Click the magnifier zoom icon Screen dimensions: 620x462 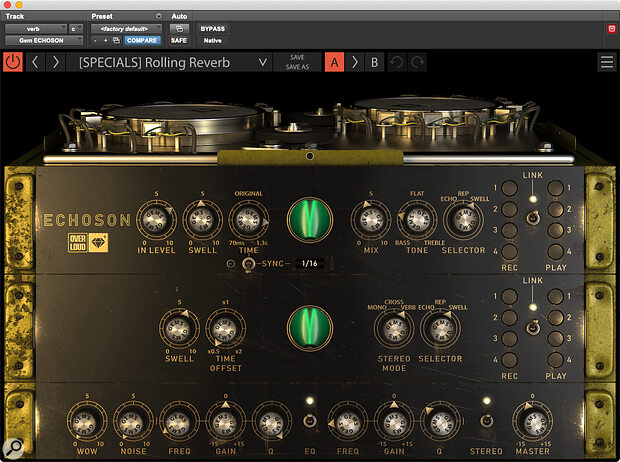(x=13, y=448)
